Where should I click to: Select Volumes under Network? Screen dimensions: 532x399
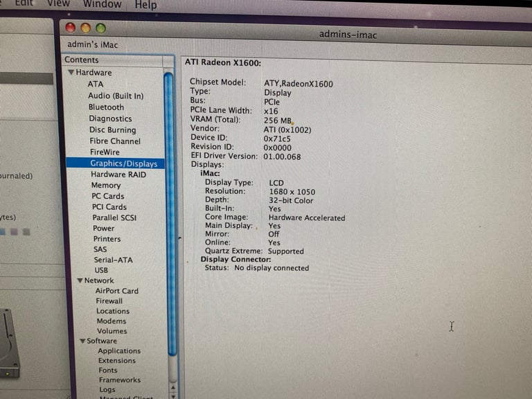tap(112, 331)
